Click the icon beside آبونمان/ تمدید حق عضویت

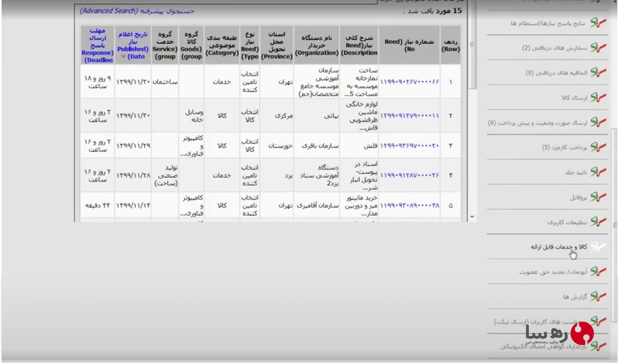(x=598, y=272)
